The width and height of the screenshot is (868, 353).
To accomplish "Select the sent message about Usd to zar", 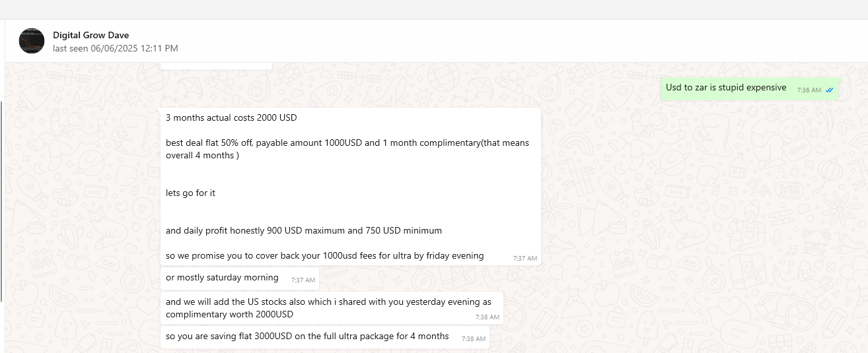I will pos(750,88).
